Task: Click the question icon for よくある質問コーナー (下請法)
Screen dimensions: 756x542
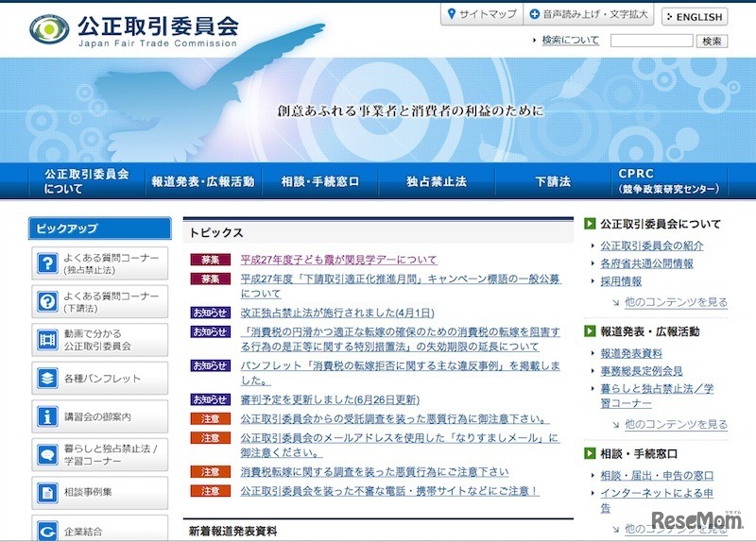Action: [47, 301]
